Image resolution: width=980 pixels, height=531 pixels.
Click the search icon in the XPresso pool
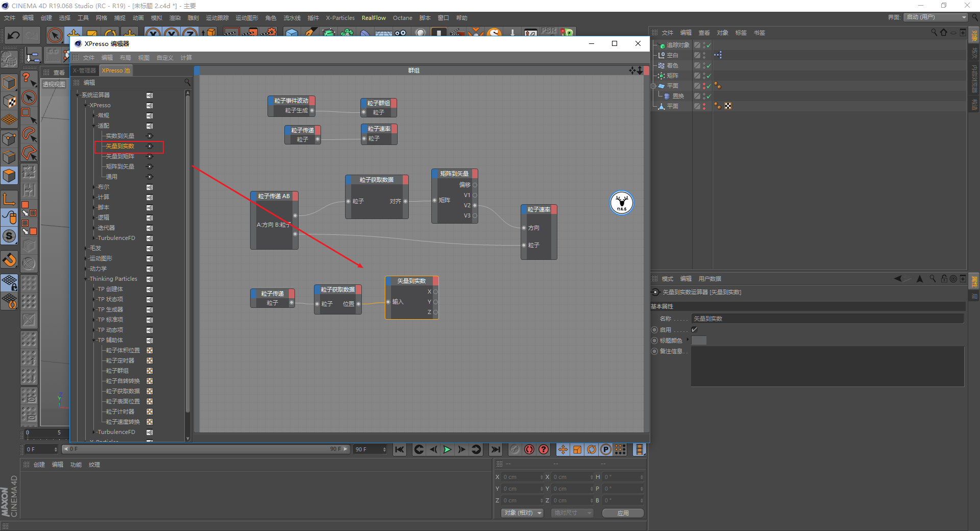point(187,82)
